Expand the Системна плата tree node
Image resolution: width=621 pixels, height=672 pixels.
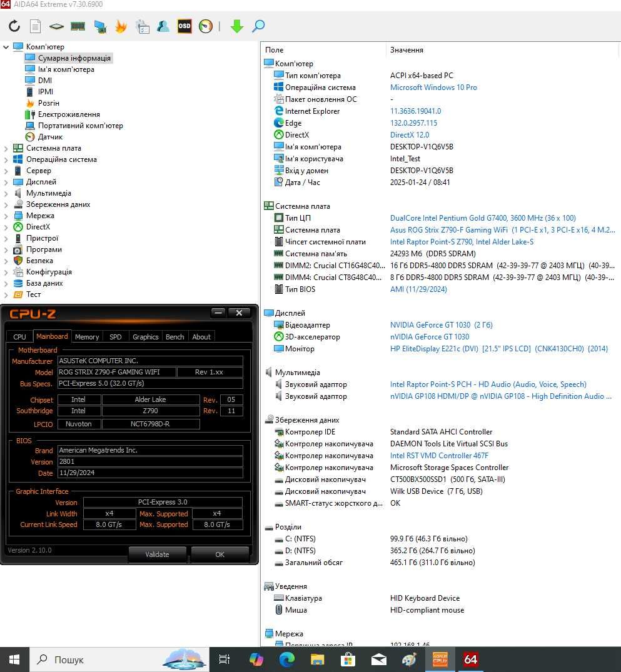coord(6,148)
